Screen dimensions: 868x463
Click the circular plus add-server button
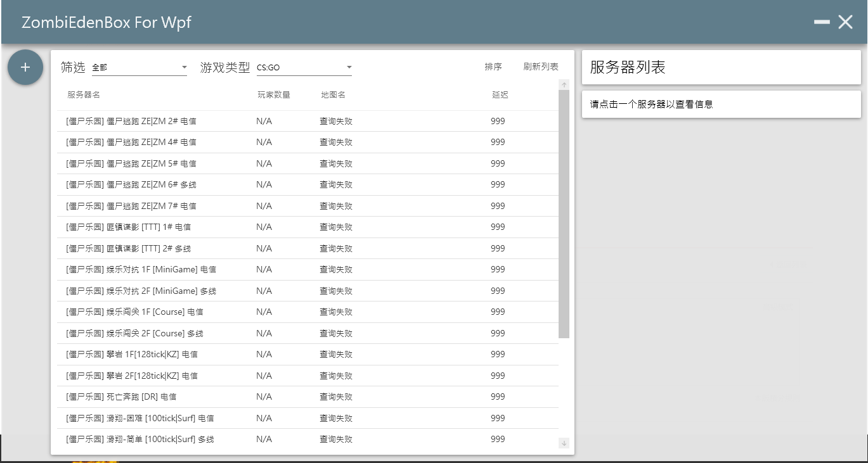coord(25,67)
